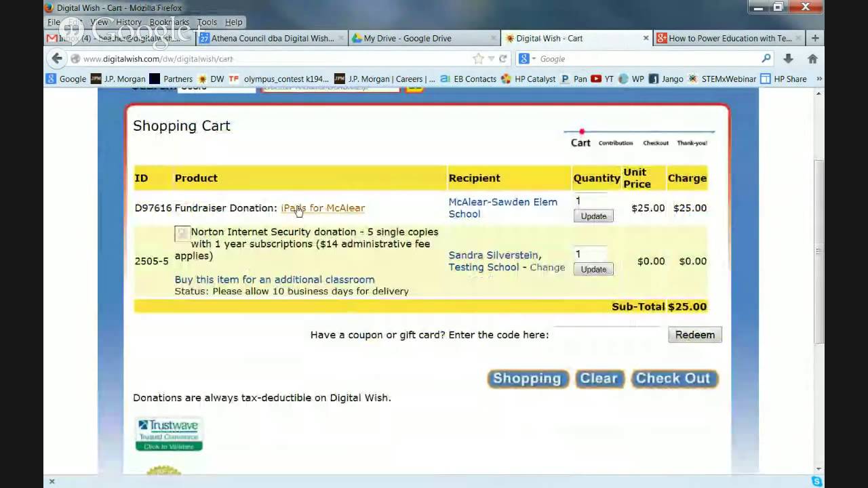The image size is (868, 488).
Task: Click Buy this item for an additional classroom
Action: (x=275, y=279)
